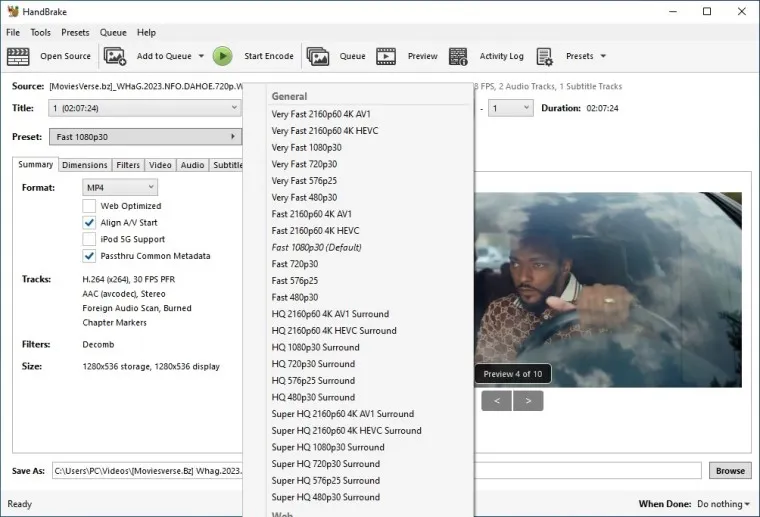Screen dimensions: 760x517
Task: Select HQ 2160p60 4K AV1 Surround preset
Action: coord(330,314)
